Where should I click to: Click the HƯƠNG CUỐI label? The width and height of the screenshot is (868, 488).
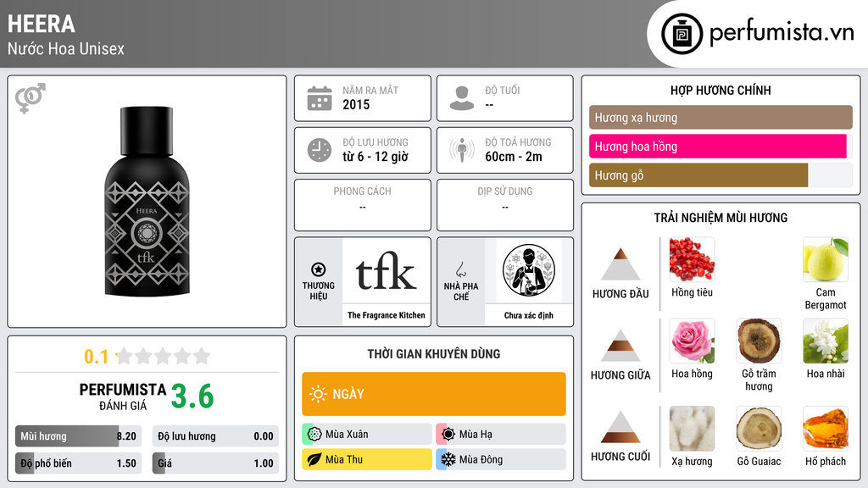(x=620, y=457)
